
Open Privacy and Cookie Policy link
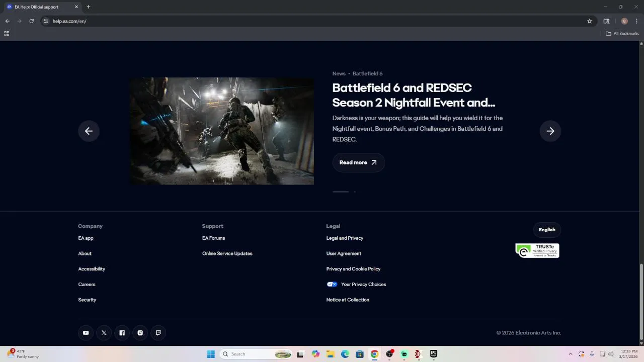tap(353, 269)
